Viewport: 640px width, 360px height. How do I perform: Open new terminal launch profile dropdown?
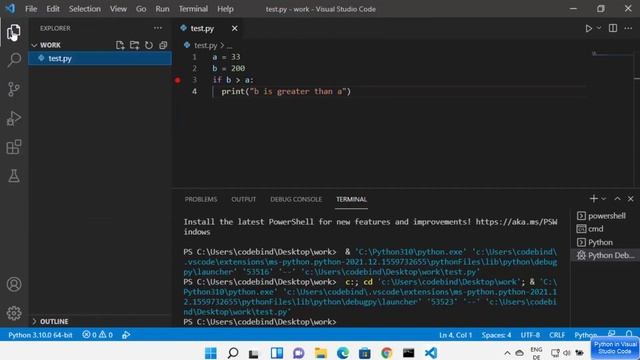[604, 199]
